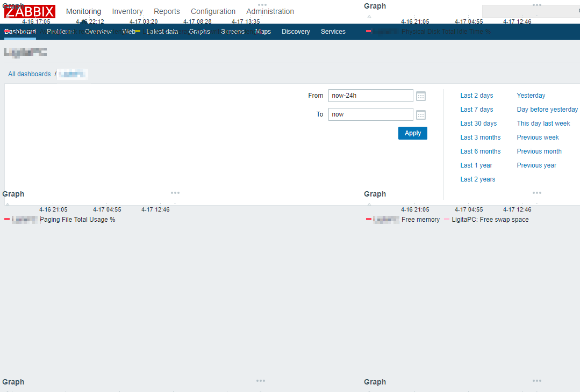This screenshot has width=580, height=392.
Task: Open Latest data section
Action: coord(162,32)
